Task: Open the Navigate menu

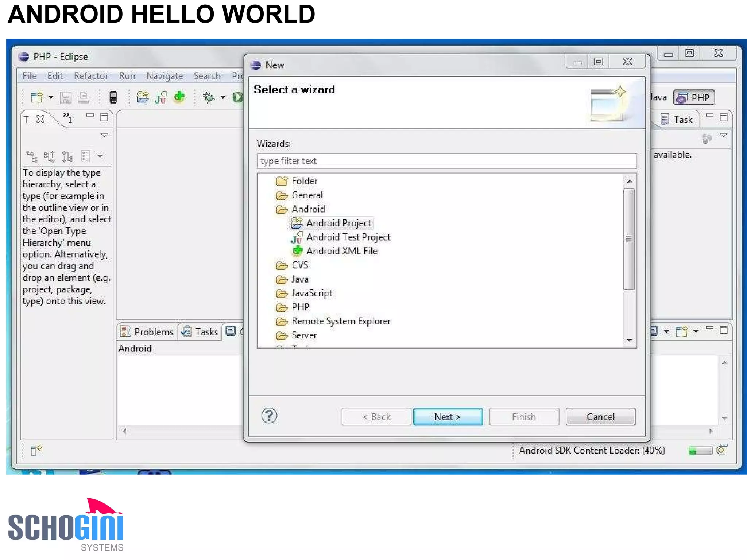Action: pyautogui.click(x=165, y=76)
